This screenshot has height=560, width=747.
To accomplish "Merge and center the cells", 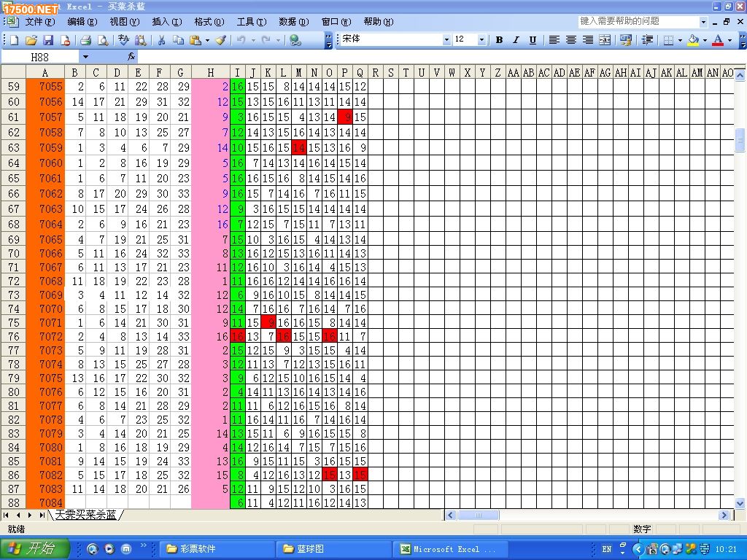I will 605,40.
